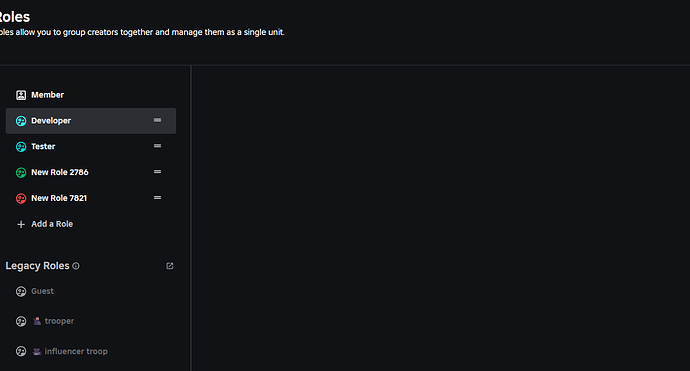Click the green New Role 2786 icon
Image resolution: width=690 pixels, height=371 pixels.
pos(21,173)
